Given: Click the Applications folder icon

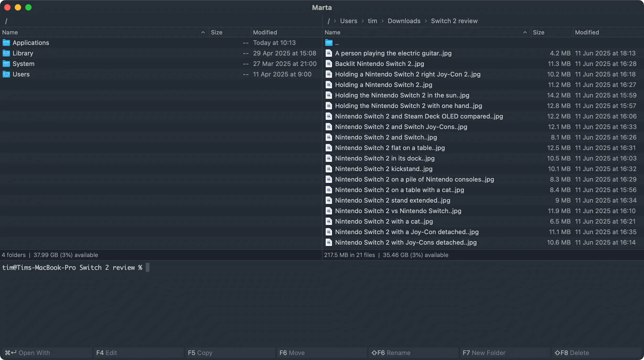Looking at the screenshot, I should coord(6,43).
